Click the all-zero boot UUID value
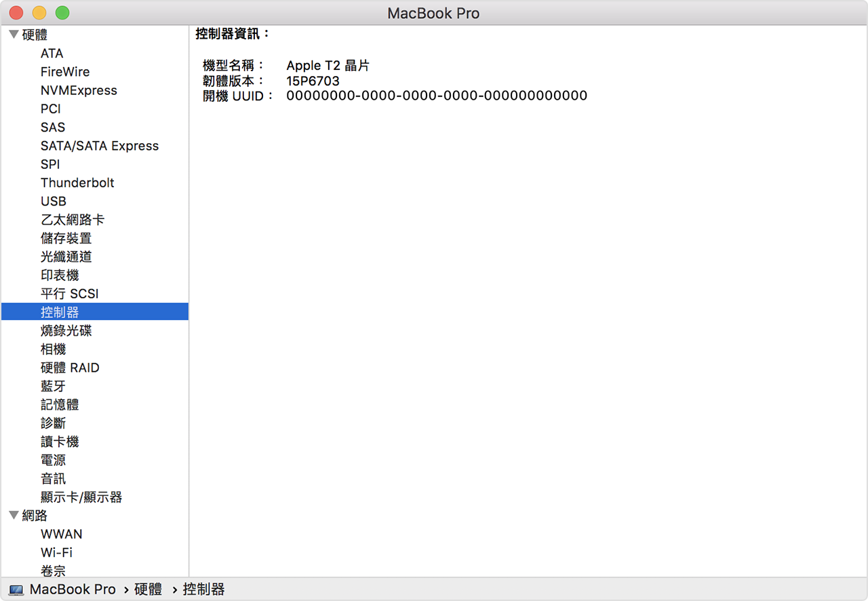 coord(437,96)
